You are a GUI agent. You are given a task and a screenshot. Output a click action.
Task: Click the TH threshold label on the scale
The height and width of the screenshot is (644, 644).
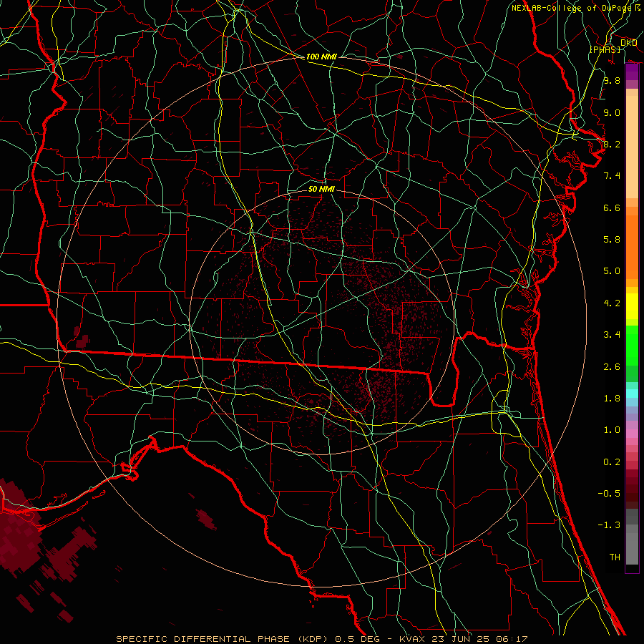[615, 557]
